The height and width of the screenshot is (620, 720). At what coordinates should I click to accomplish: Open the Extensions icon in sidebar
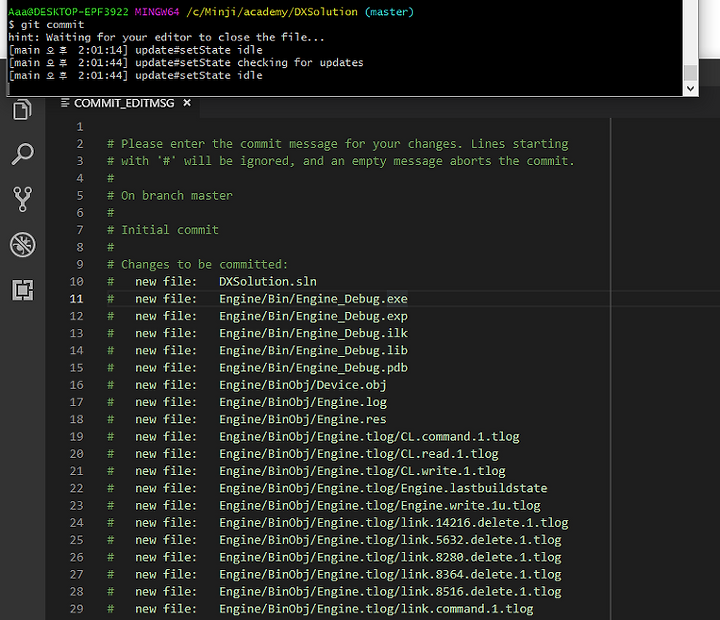click(x=22, y=290)
